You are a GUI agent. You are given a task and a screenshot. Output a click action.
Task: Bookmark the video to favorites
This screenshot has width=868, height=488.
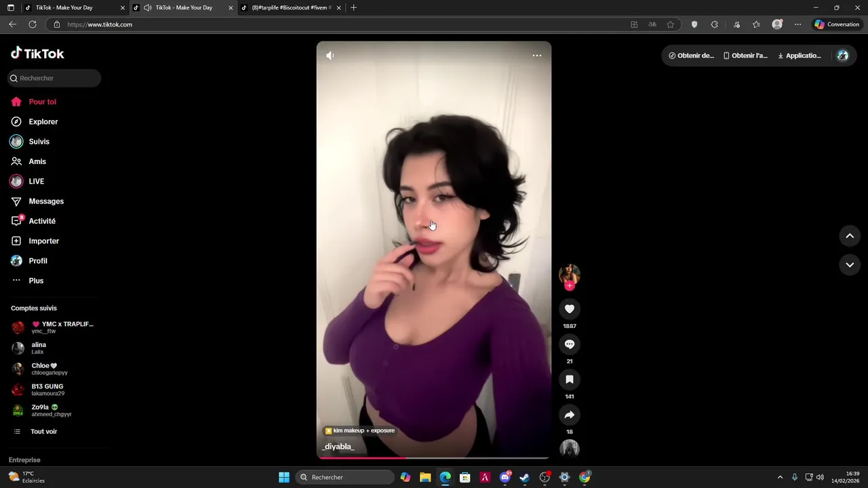[570, 380]
